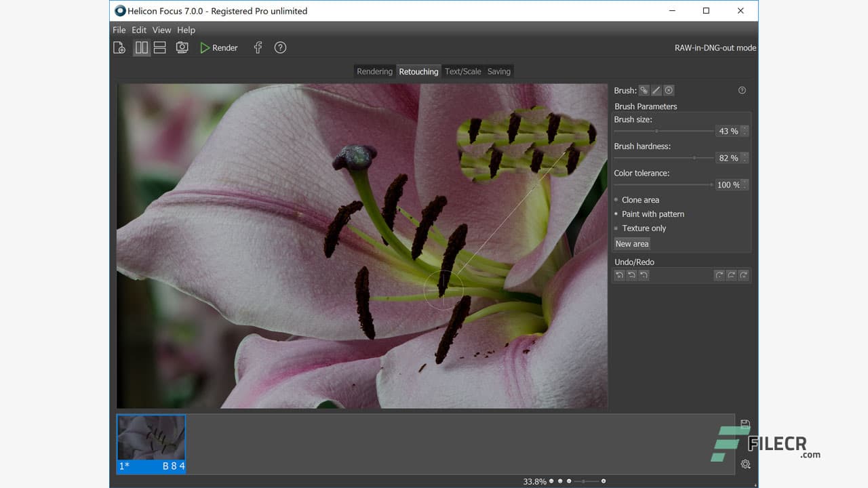Open Helicon Focus Facebook page
868x488 pixels.
pyautogui.click(x=257, y=47)
